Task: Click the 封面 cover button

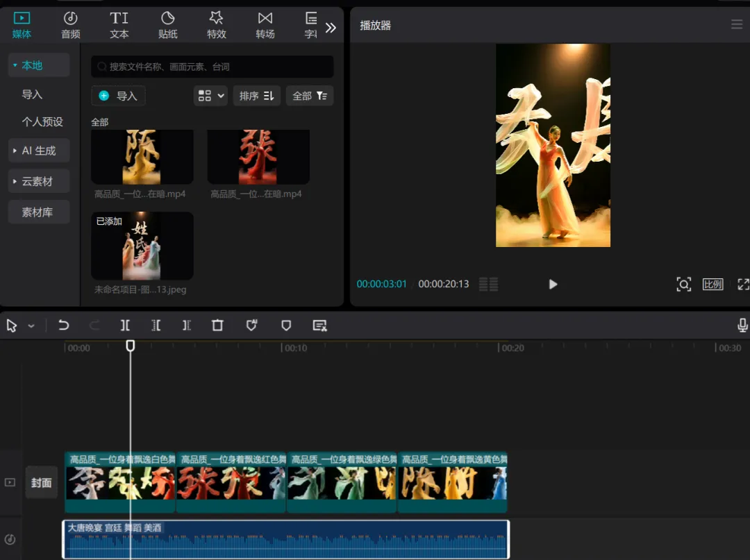Action: 42,482
